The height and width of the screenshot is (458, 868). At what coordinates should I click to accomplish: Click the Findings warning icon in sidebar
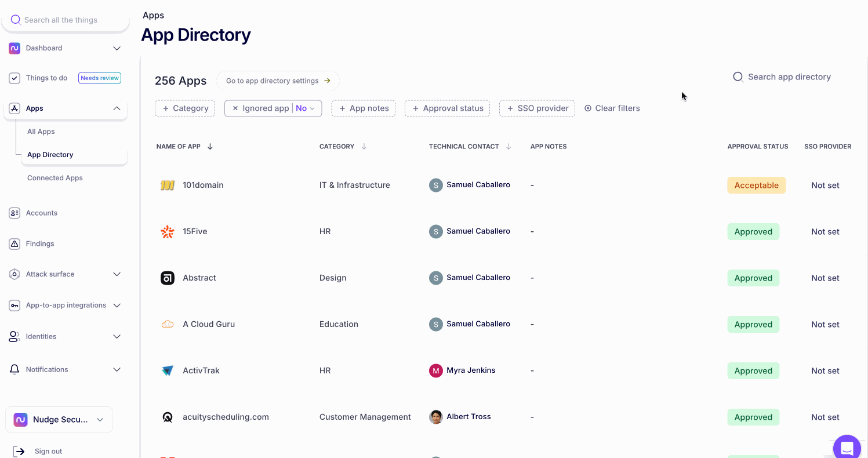[x=14, y=244]
